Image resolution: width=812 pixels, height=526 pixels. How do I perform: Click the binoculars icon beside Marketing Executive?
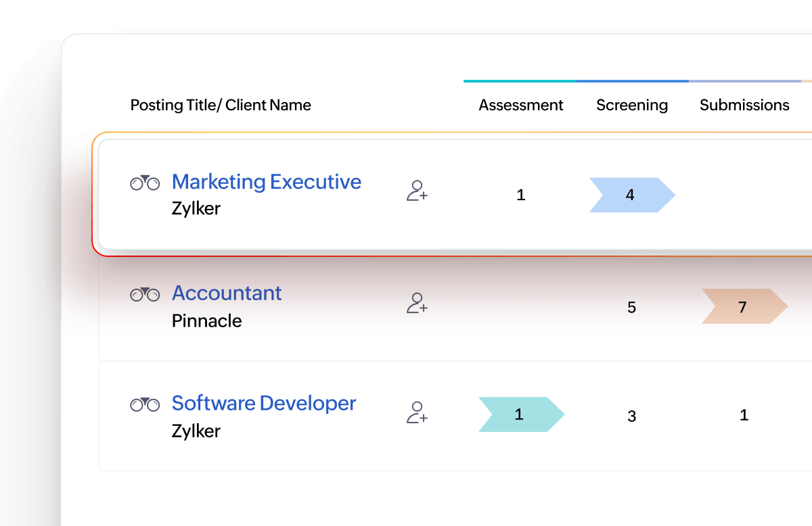pos(145,181)
